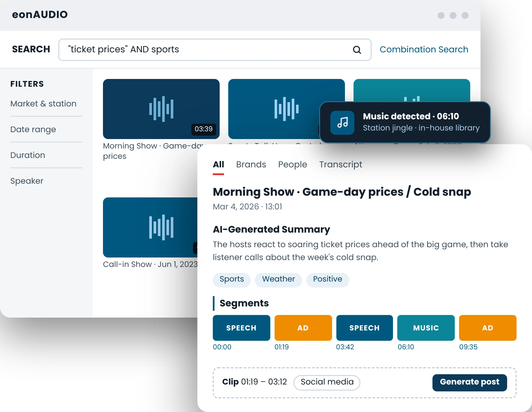The width and height of the screenshot is (532, 412).
Task: Click the Weather tag chip
Action: coord(279,280)
